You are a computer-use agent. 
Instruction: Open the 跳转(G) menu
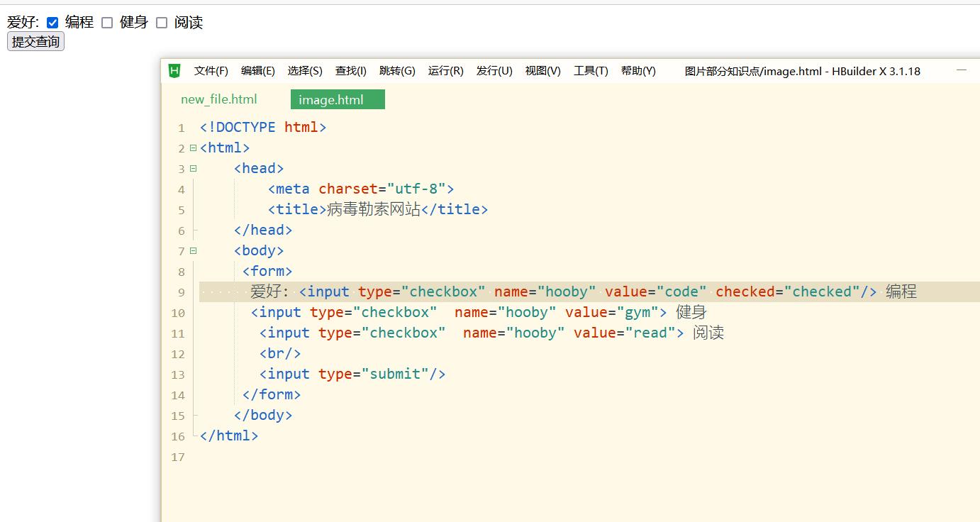click(397, 71)
